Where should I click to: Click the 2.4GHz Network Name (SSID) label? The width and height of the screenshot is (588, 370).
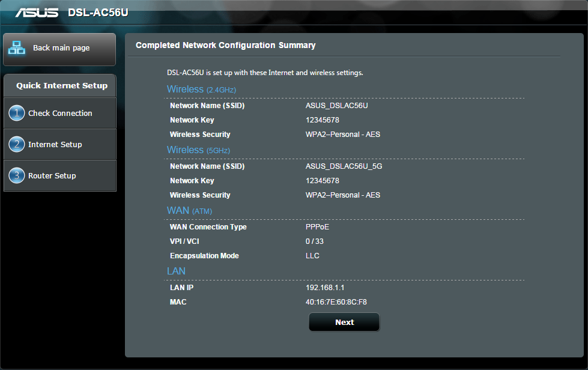(x=207, y=106)
